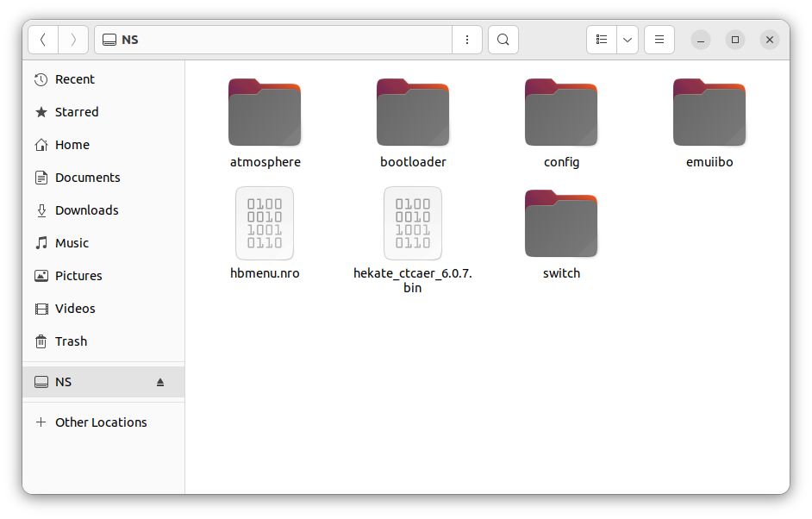Click the forward navigation arrow

73,39
